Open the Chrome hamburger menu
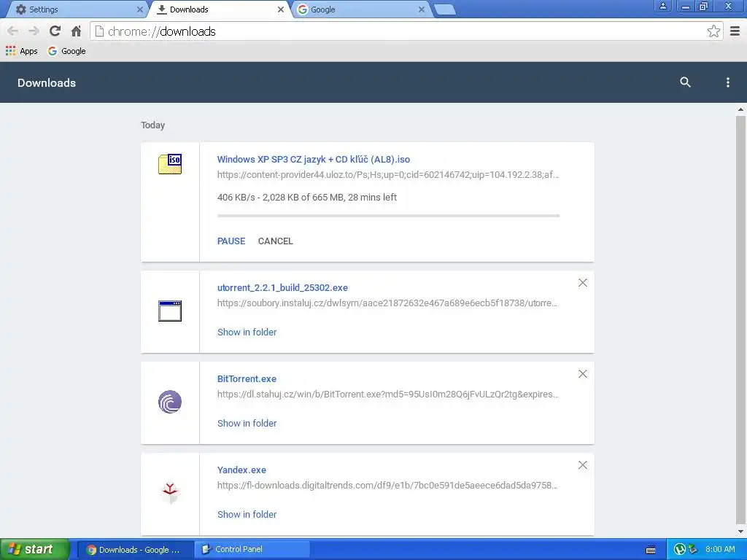Image resolution: width=747 pixels, height=560 pixels. pos(735,31)
